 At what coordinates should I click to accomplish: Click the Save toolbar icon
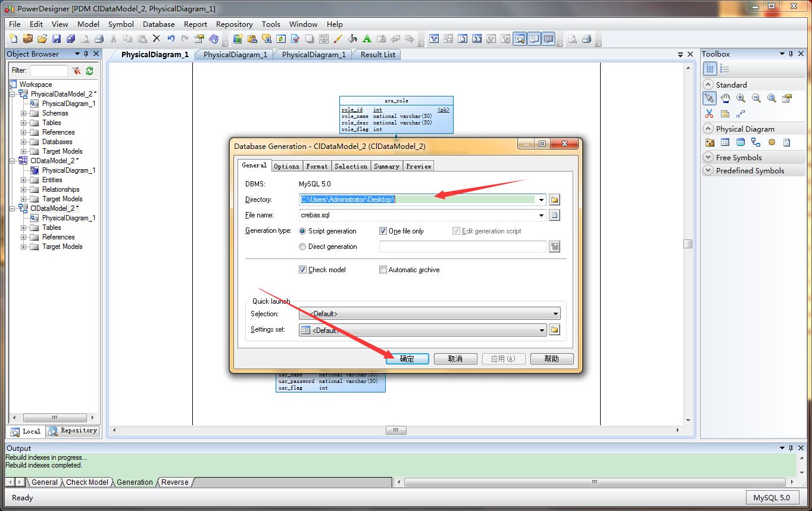(x=57, y=39)
